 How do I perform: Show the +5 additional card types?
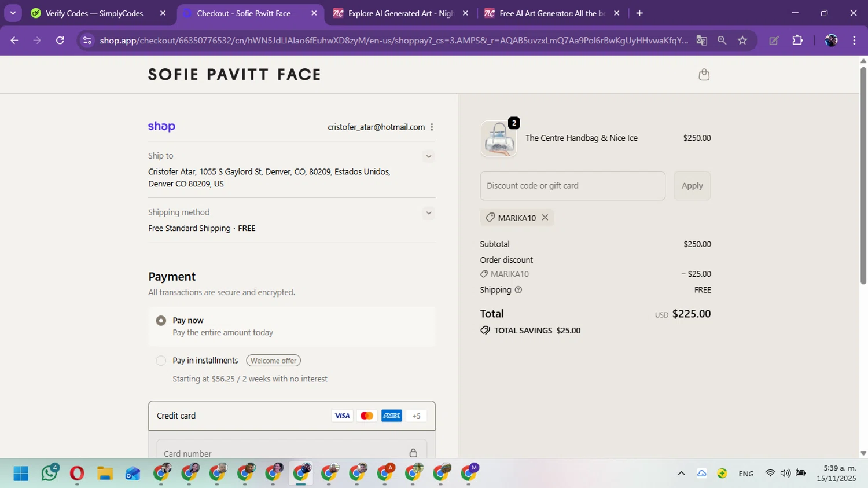(417, 416)
